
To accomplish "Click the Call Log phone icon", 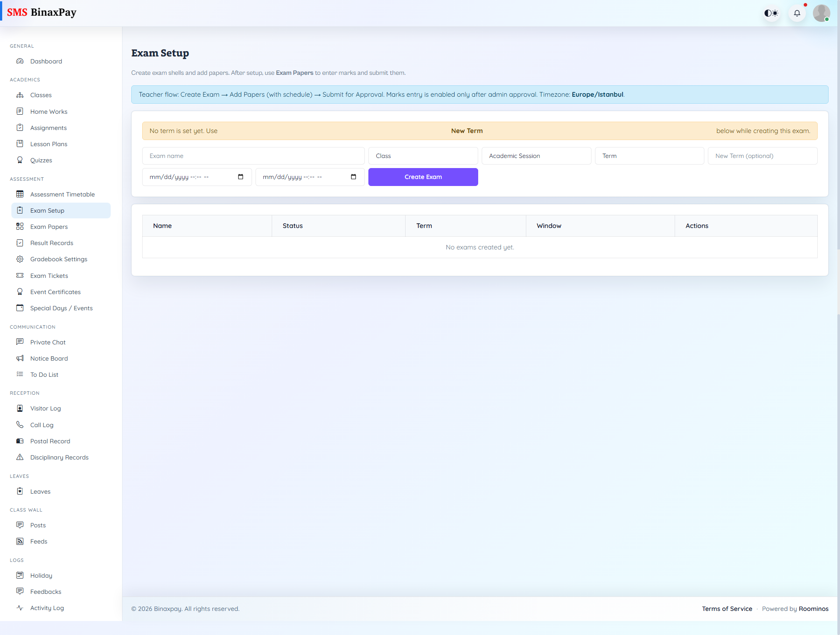I will click(20, 425).
